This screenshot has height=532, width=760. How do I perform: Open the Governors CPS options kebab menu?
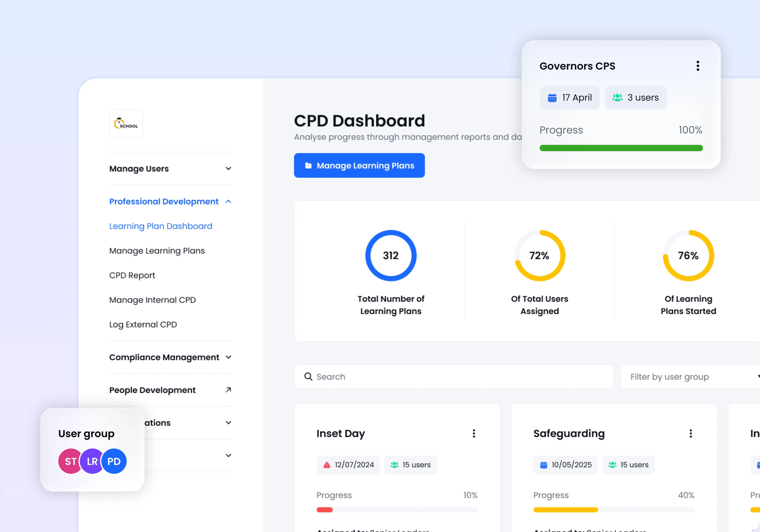pos(698,65)
